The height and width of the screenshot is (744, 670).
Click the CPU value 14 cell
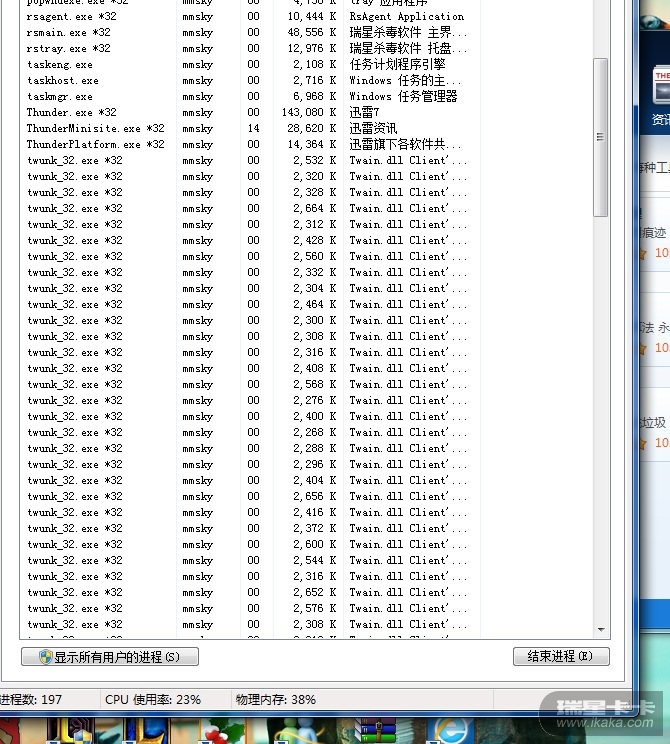253,129
